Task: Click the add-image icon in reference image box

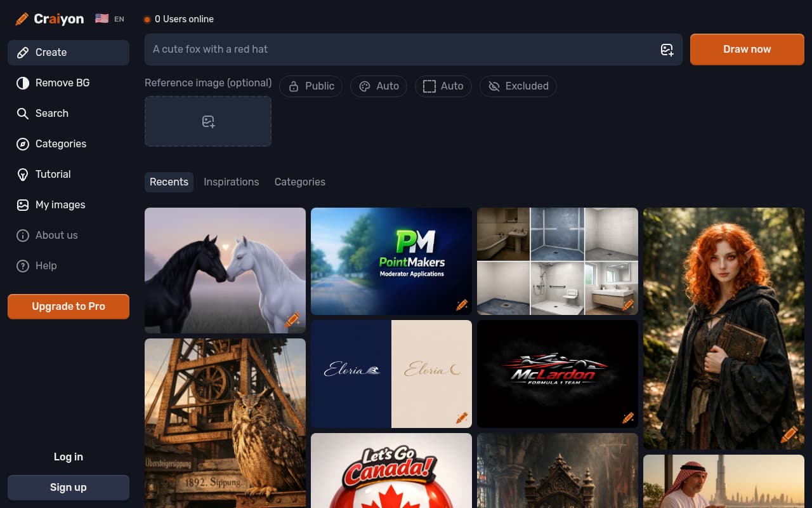Action: pos(208,121)
